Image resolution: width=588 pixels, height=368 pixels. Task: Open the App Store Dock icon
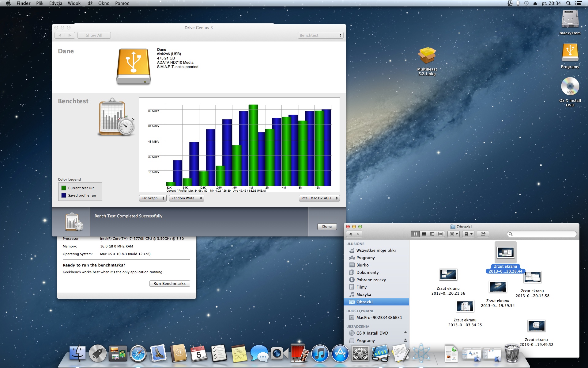tap(340, 353)
